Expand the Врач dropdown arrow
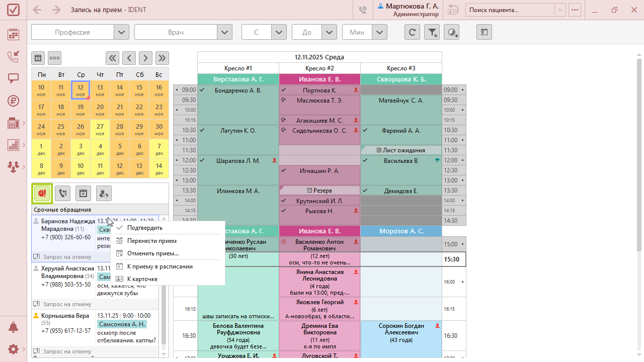This screenshot has width=644, height=362. coord(224,32)
